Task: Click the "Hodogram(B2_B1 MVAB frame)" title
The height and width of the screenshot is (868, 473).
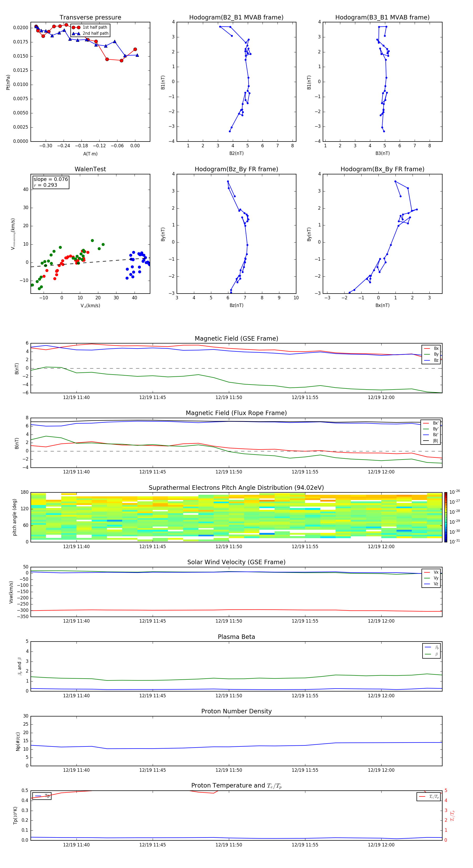Action: click(236, 17)
